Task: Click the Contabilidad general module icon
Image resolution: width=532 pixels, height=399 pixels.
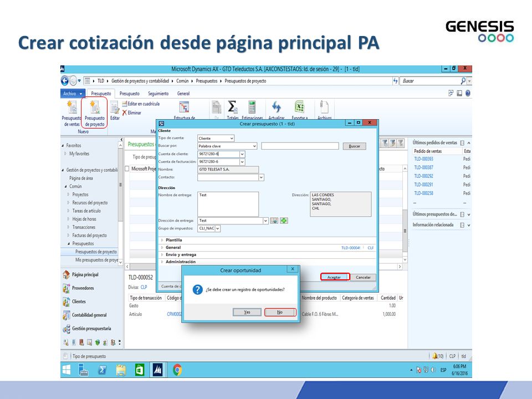Action: [66, 315]
